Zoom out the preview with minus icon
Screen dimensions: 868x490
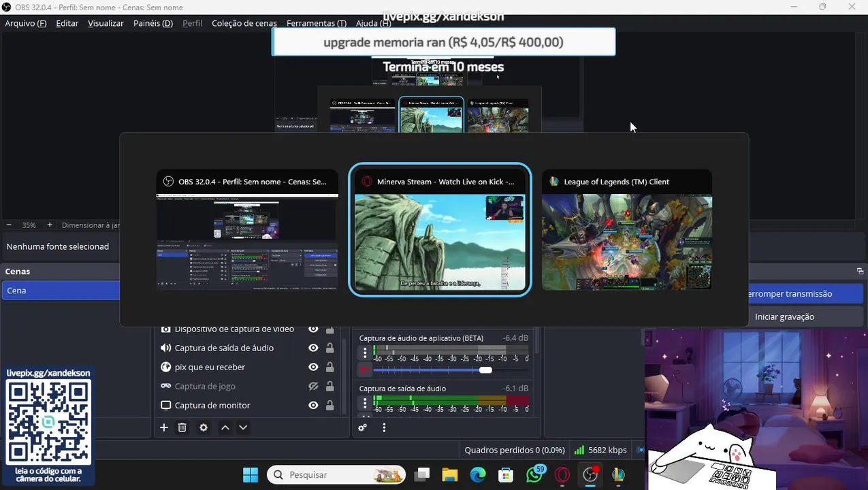(x=9, y=225)
